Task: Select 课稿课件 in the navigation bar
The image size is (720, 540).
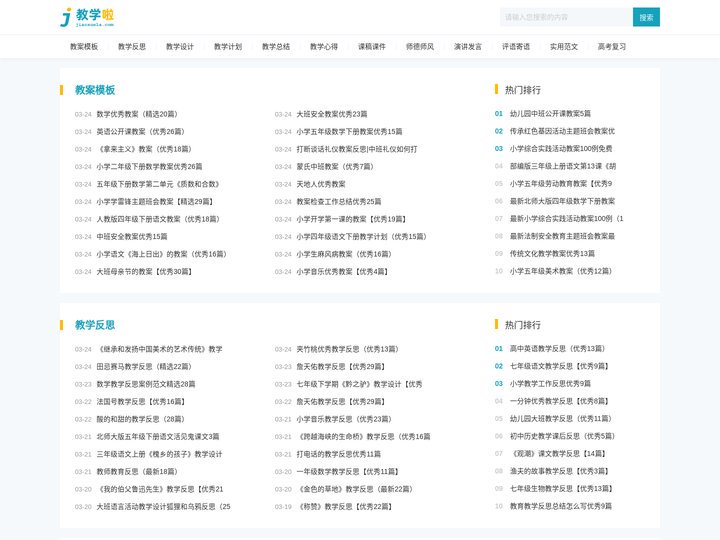Action: [x=372, y=46]
